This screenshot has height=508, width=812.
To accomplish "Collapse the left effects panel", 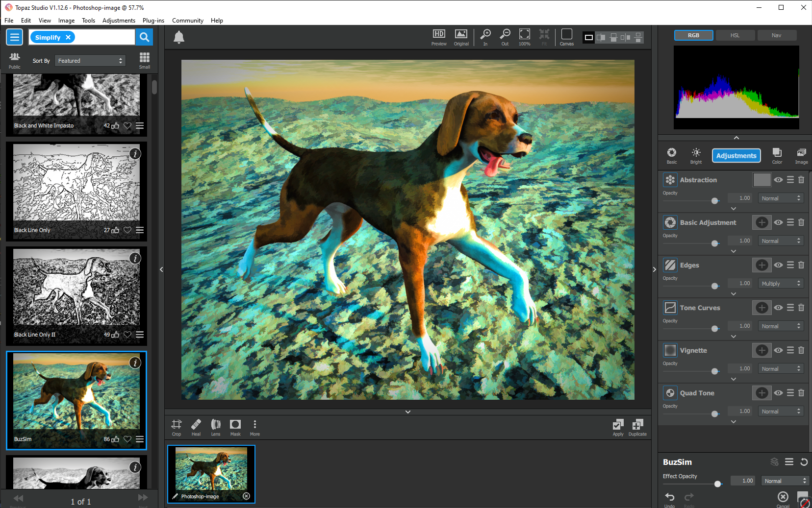I will click(161, 269).
